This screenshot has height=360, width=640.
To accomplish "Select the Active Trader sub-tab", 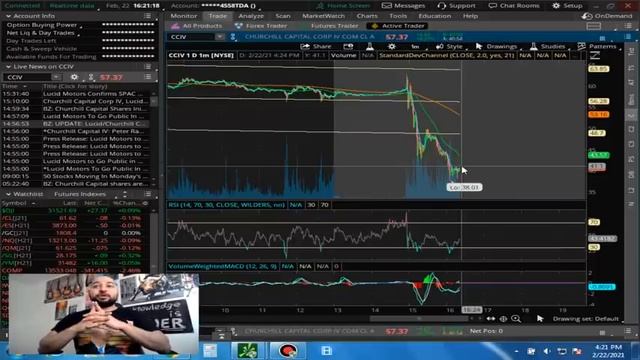I will (398, 26).
